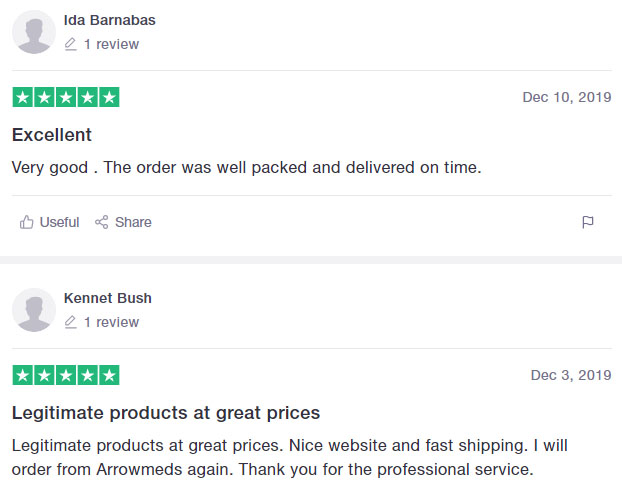
Task: Open Kennet Bush's '1 review' count
Action: coord(111,322)
